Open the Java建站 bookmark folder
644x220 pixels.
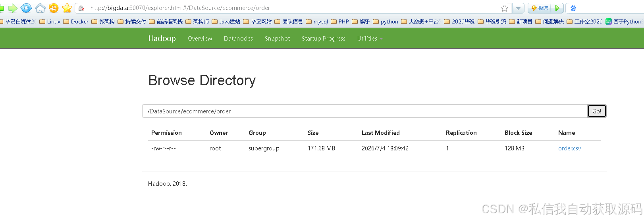[226, 21]
